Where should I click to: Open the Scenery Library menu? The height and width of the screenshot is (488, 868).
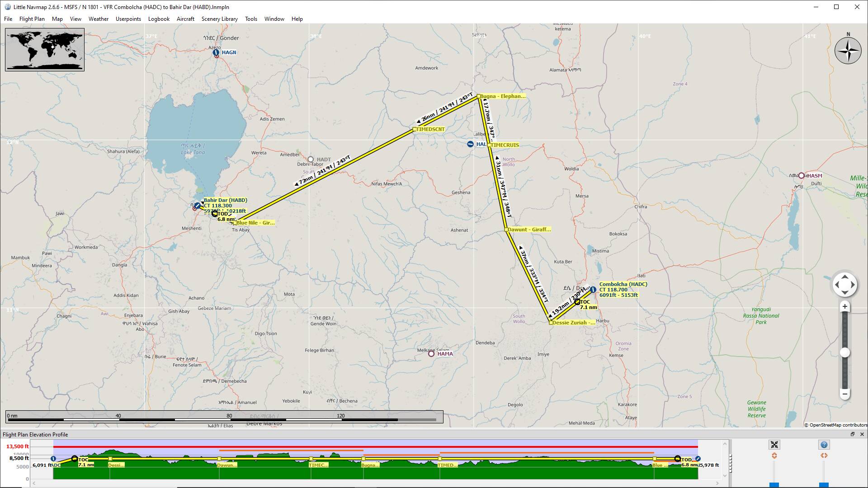pos(219,19)
